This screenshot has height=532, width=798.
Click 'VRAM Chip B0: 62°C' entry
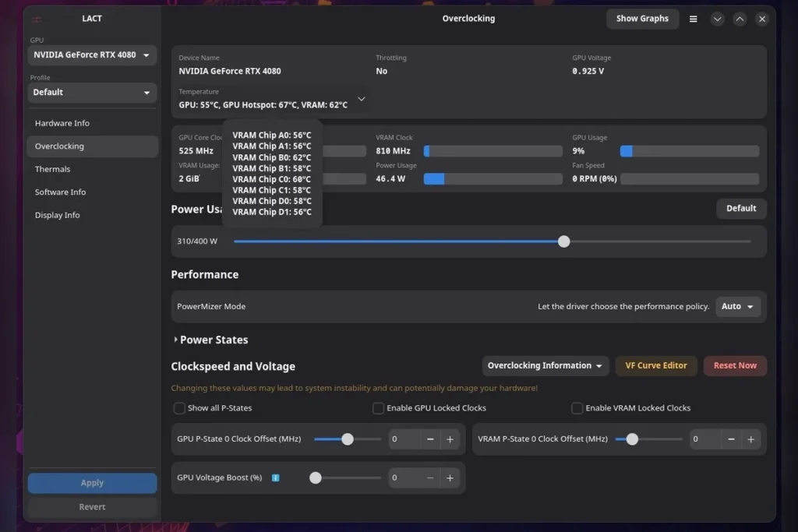[272, 157]
